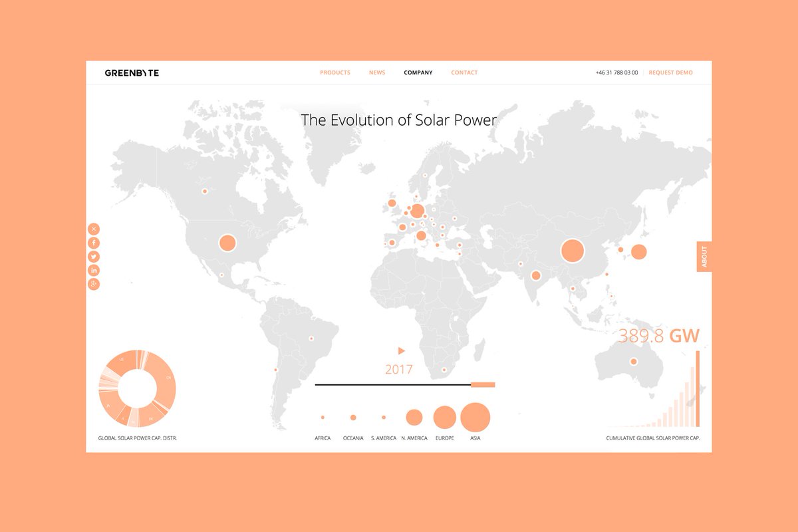The height and width of the screenshot is (532, 798).
Task: Click the 'Global Solar Power Cap. Distr.' caption
Action: 138,438
